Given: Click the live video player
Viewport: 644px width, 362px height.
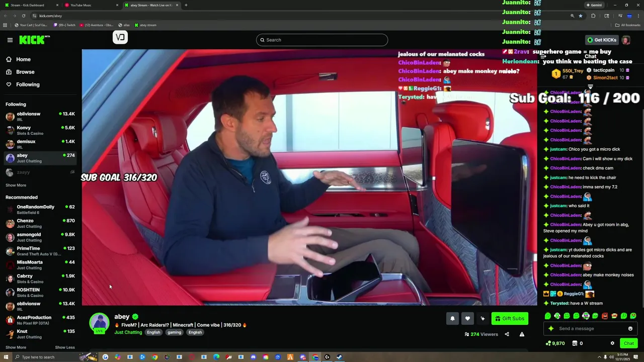Looking at the screenshot, I should 309,177.
